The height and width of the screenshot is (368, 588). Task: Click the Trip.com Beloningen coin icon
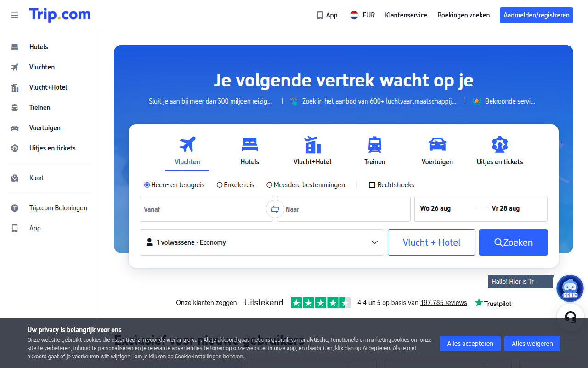15,208
